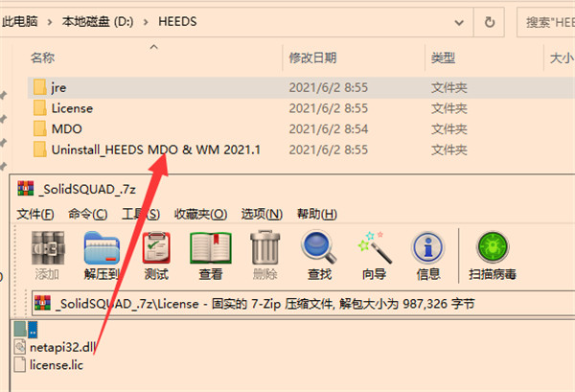Click the Scan Virus (扫描病毒) icon
This screenshot has height=392, width=575.
coord(493,247)
